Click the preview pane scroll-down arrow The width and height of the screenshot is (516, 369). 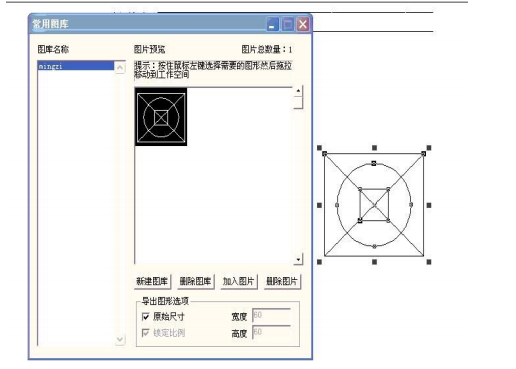point(298,259)
